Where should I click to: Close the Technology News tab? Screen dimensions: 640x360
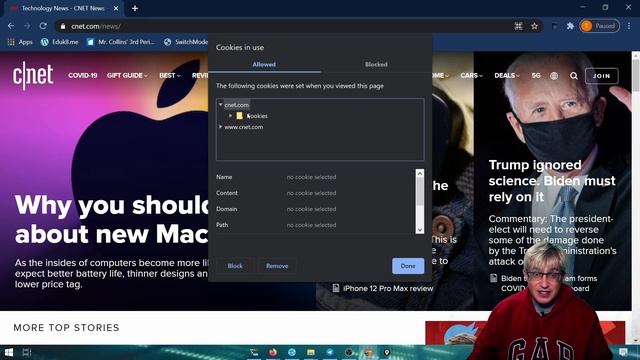click(116, 8)
